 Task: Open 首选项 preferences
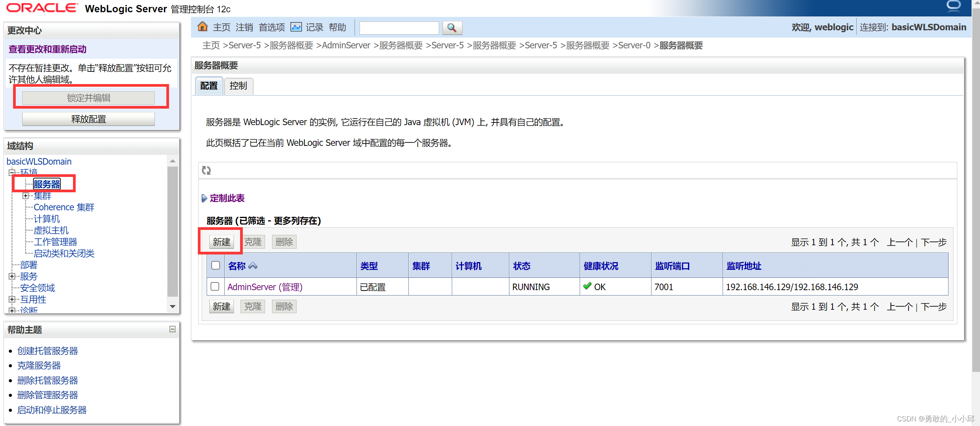pos(272,27)
